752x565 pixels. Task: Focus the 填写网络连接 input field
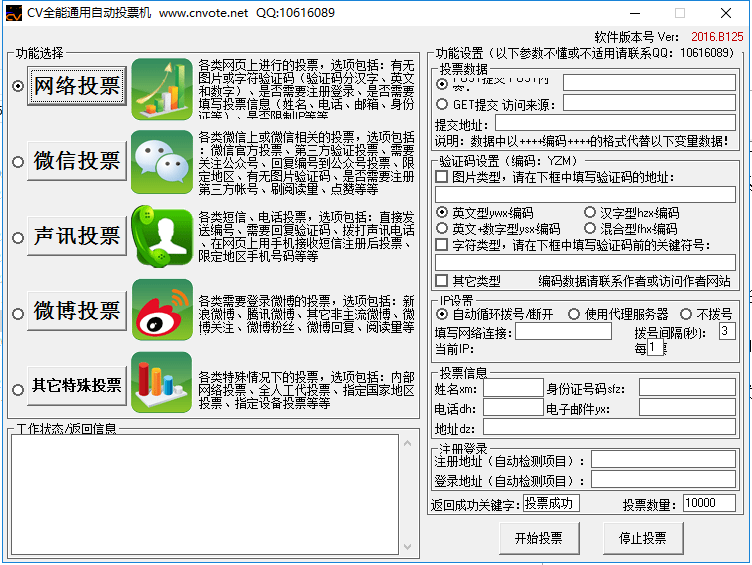pyautogui.click(x=564, y=331)
